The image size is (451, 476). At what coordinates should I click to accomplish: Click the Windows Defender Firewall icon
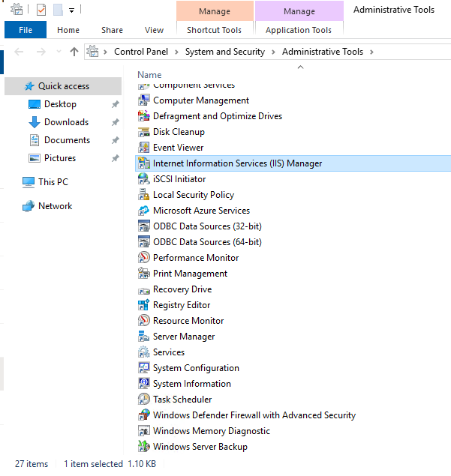144,415
